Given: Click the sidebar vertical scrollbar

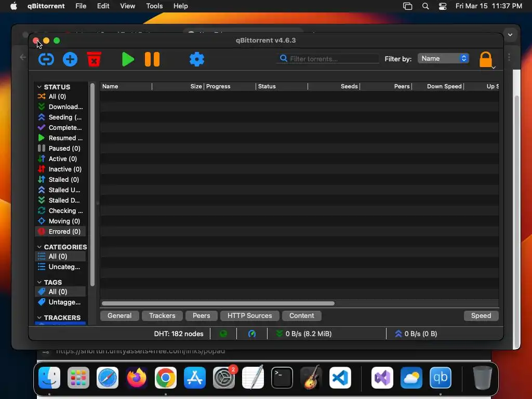Looking at the screenshot, I should (92, 185).
